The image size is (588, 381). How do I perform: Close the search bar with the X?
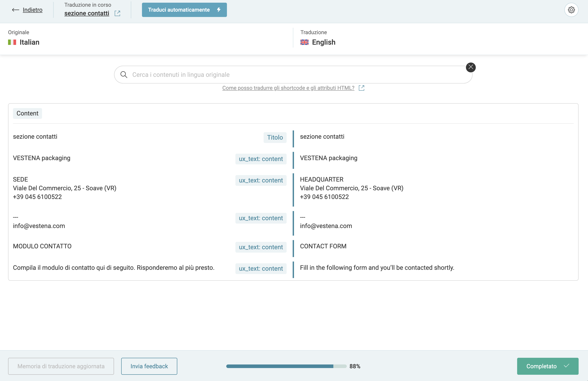coord(470,67)
